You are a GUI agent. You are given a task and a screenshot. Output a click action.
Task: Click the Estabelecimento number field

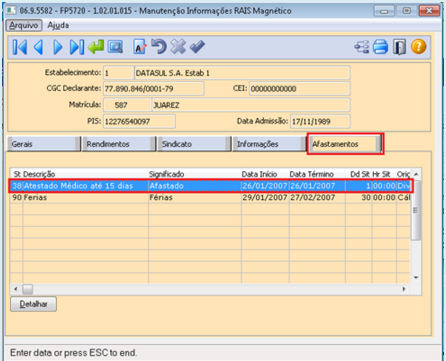(x=119, y=73)
